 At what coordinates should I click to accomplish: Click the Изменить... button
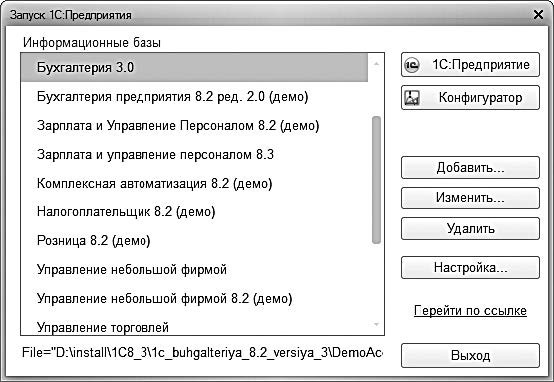click(470, 198)
